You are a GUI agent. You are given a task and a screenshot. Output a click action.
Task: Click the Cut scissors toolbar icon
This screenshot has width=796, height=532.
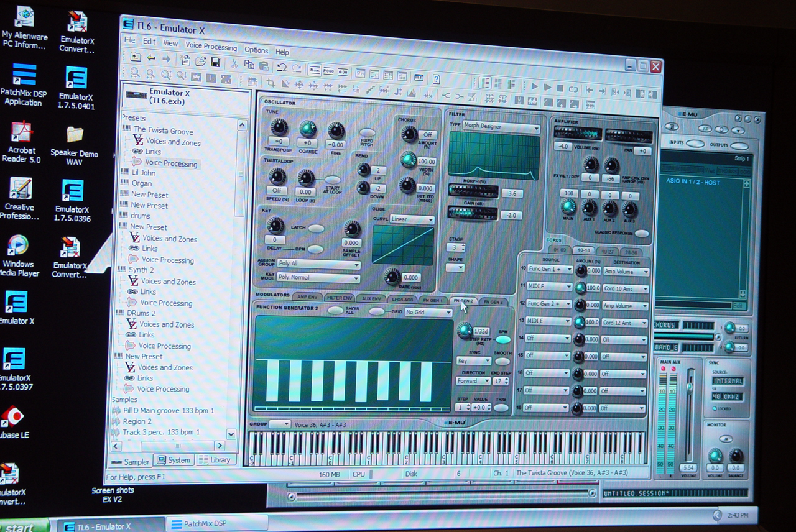[234, 63]
